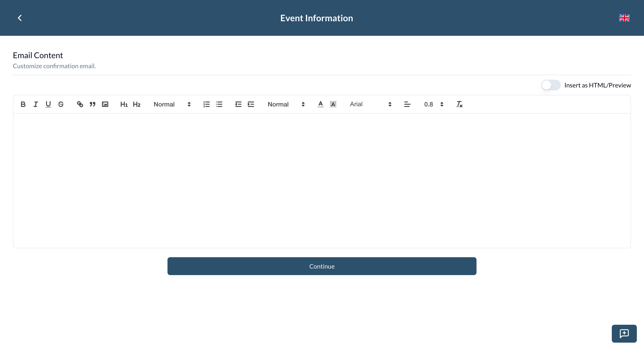The height and width of the screenshot is (348, 644).
Task: Apply Heading 1 style
Action: pyautogui.click(x=124, y=104)
